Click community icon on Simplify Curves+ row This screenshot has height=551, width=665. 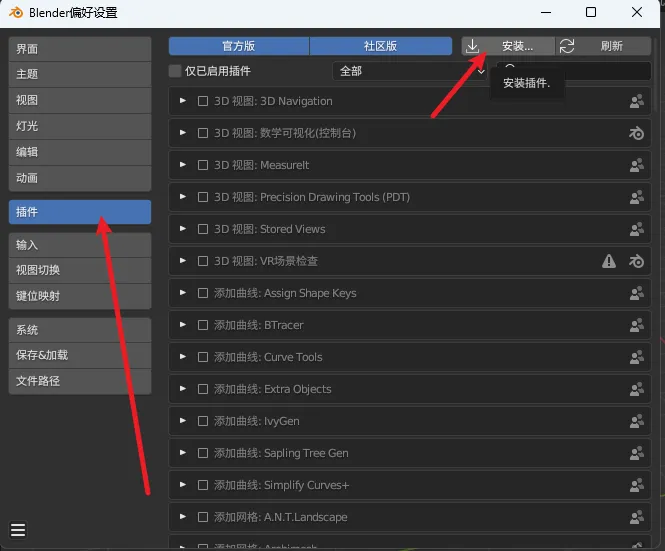tap(637, 485)
